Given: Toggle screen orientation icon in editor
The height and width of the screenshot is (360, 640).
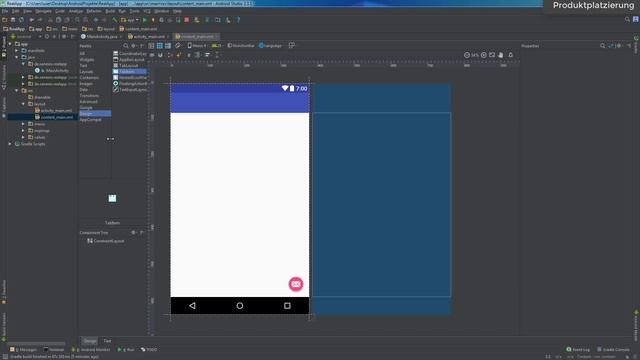Looking at the screenshot, I should [178, 46].
